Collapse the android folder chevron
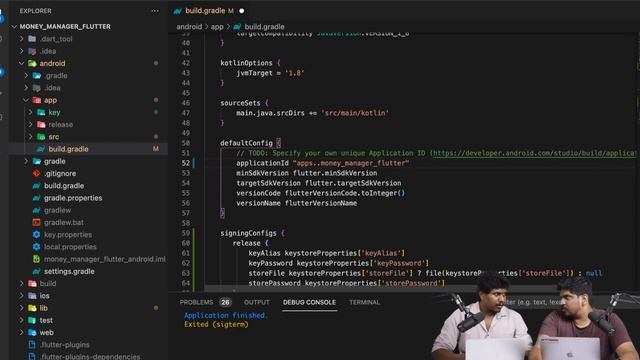640x360 pixels. [22, 63]
